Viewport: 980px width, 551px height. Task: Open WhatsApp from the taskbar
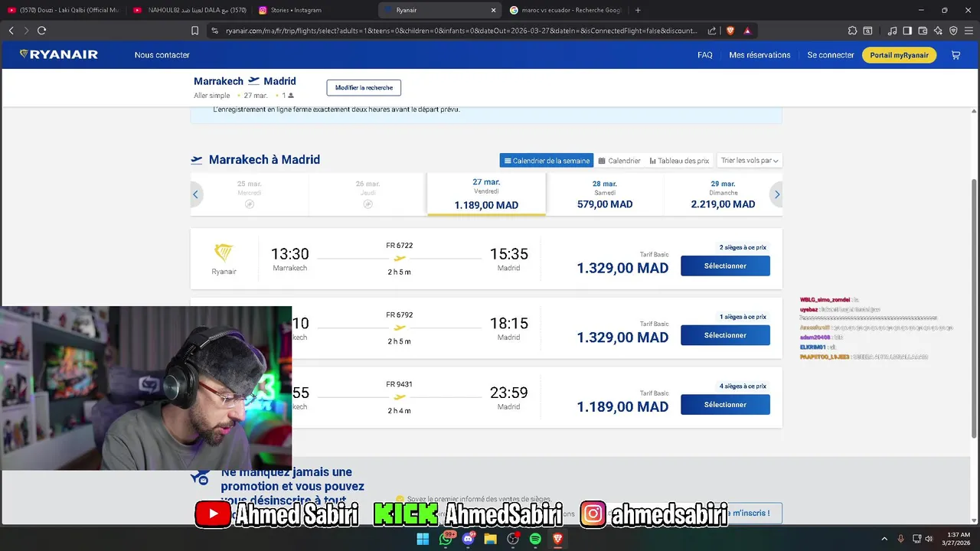446,539
